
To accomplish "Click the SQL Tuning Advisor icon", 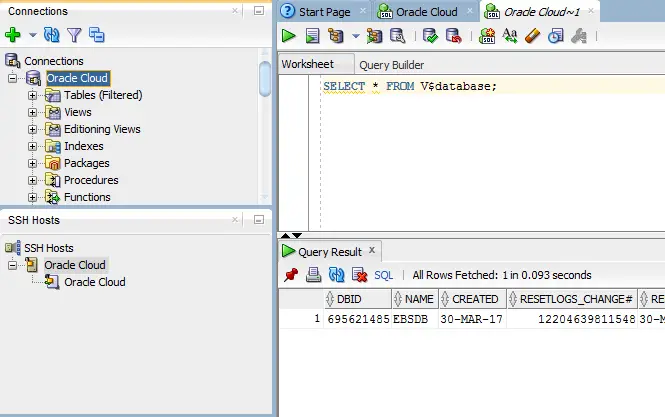I will (398, 36).
